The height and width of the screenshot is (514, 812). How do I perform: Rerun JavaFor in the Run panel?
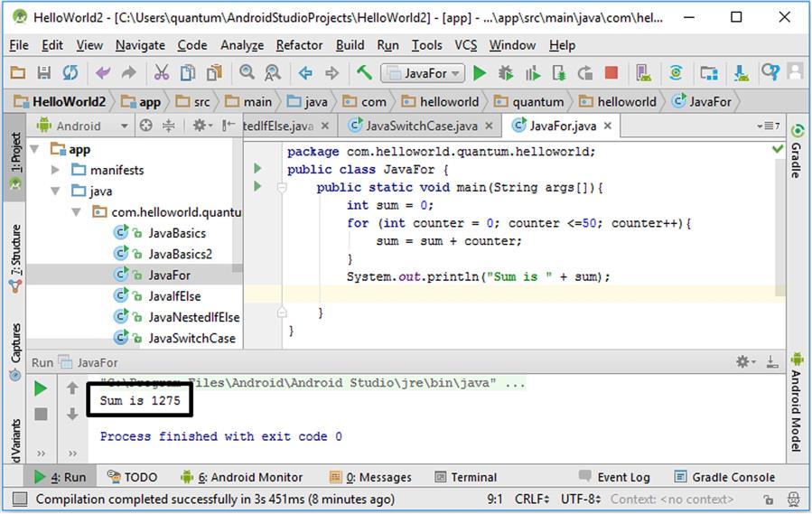coord(41,388)
